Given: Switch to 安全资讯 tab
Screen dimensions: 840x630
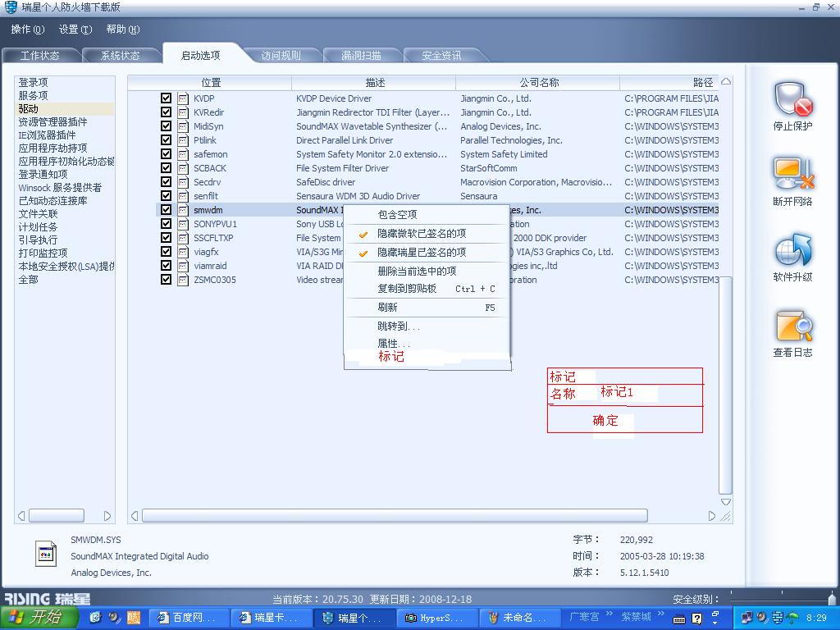Looking at the screenshot, I should [x=441, y=55].
